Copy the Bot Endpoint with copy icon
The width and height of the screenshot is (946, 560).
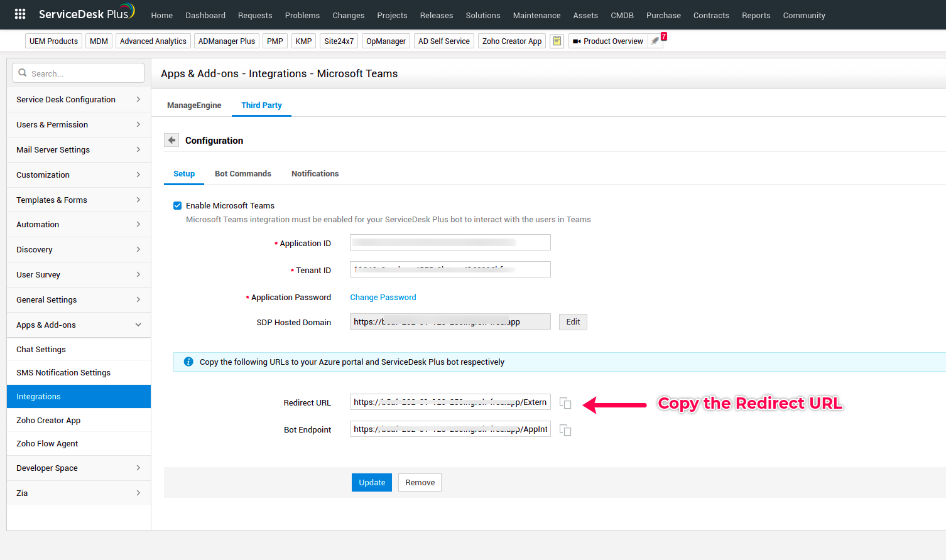[x=565, y=430]
